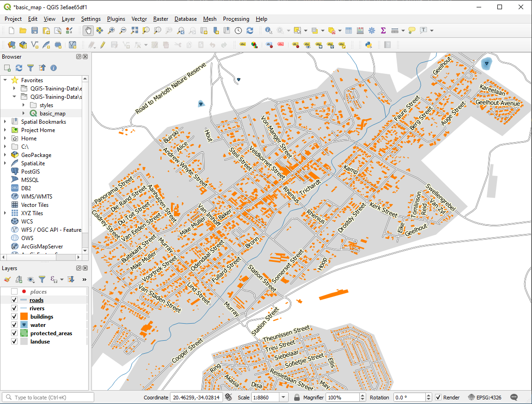Image resolution: width=532 pixels, height=404 pixels.
Task: Open the layer styling paintbrush icon
Action: (x=7, y=279)
